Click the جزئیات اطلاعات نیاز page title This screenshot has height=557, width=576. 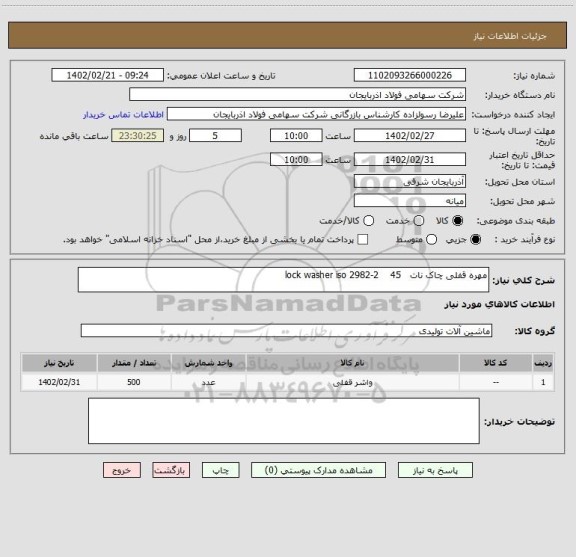(x=510, y=36)
